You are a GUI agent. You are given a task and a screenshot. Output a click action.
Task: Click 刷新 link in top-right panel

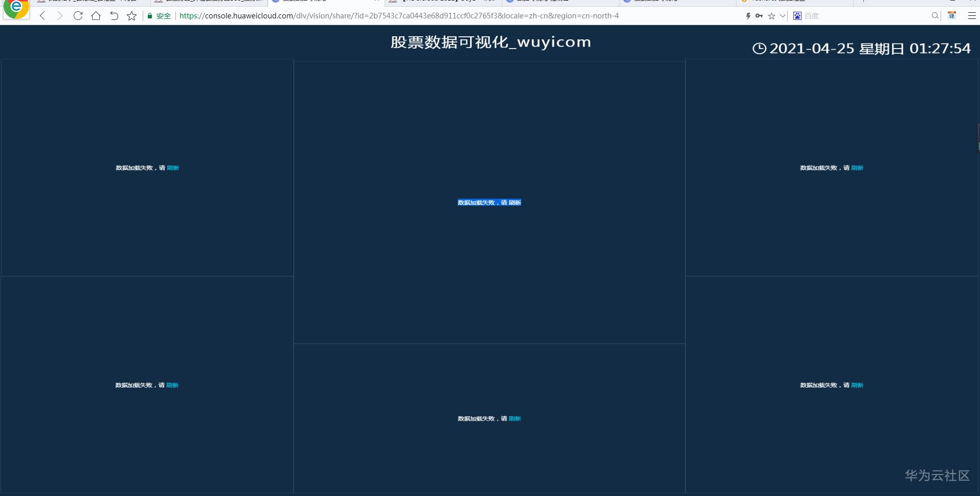pyautogui.click(x=857, y=168)
